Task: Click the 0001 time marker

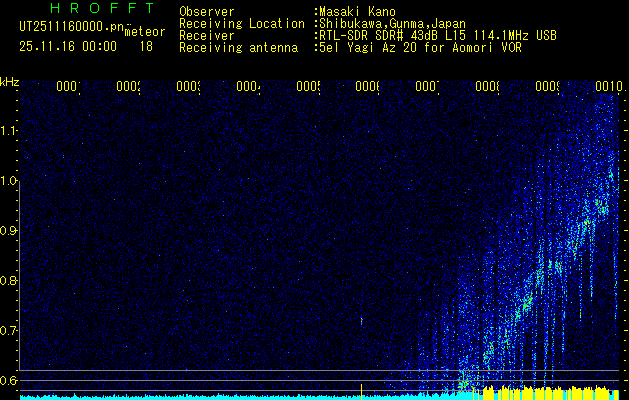Action: click(x=68, y=86)
